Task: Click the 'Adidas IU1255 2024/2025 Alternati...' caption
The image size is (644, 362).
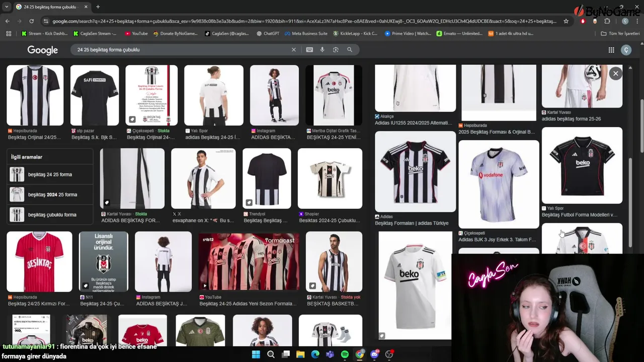Action: pyautogui.click(x=414, y=123)
